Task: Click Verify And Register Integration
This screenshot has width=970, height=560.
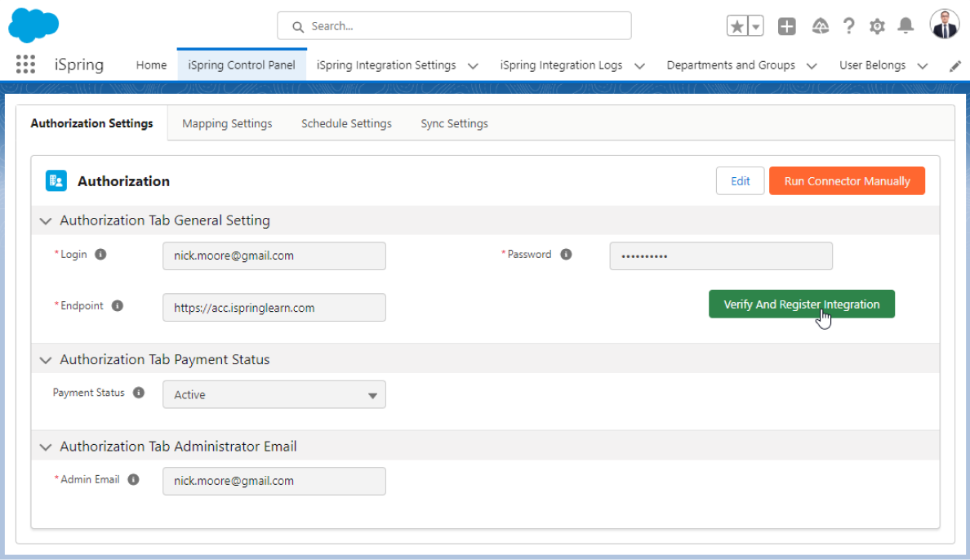Action: pyautogui.click(x=801, y=304)
